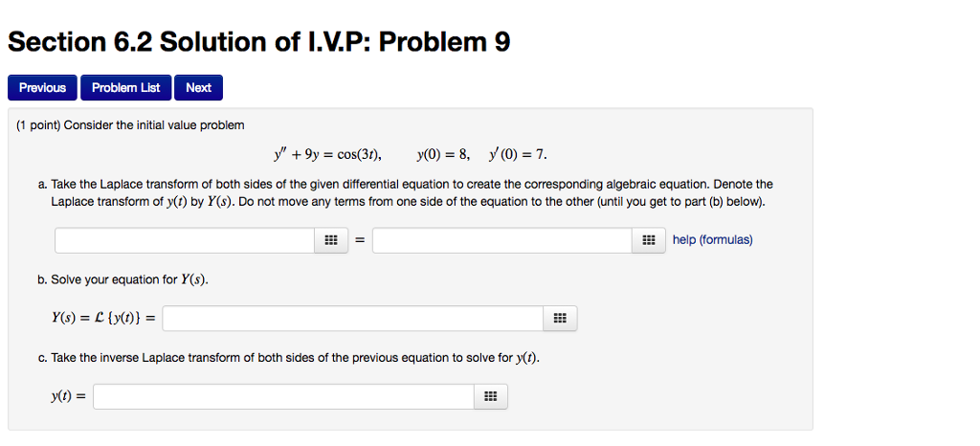Focus the left-hand side equation input in part a

pyautogui.click(x=185, y=240)
